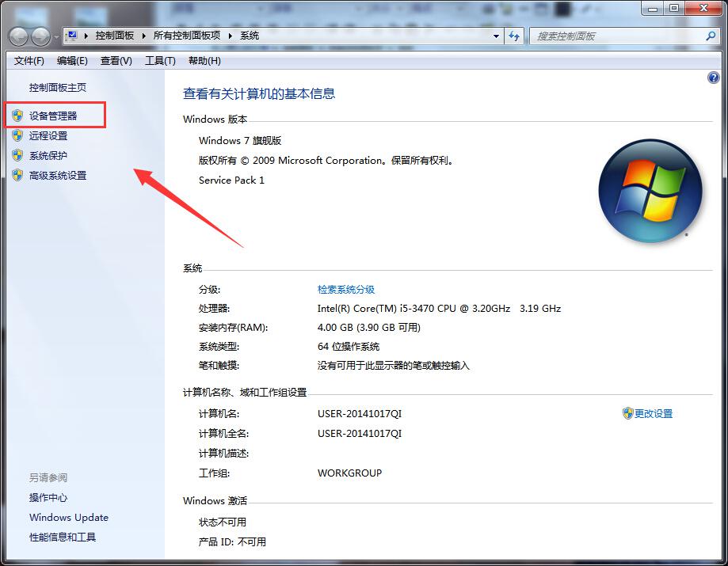Click the blue Help question mark icon
This screenshot has height=566, width=728.
pos(712,78)
